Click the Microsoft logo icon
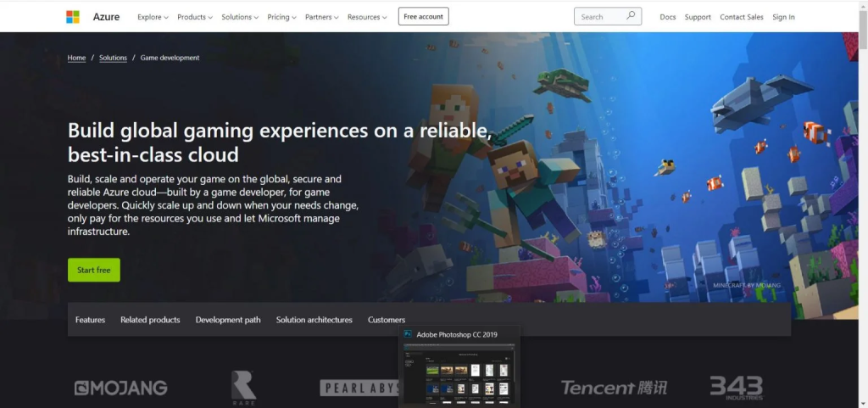This screenshot has width=868, height=408. pos(73,17)
